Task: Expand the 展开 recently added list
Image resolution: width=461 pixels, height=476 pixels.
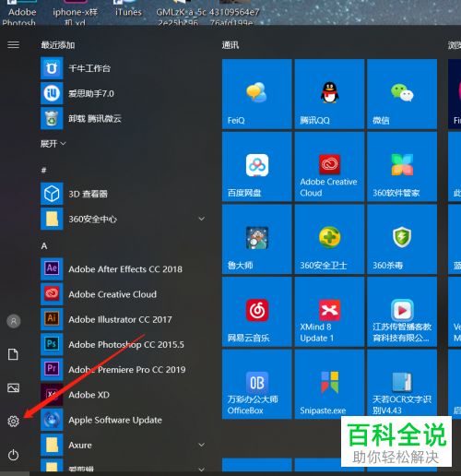Action: click(53, 144)
